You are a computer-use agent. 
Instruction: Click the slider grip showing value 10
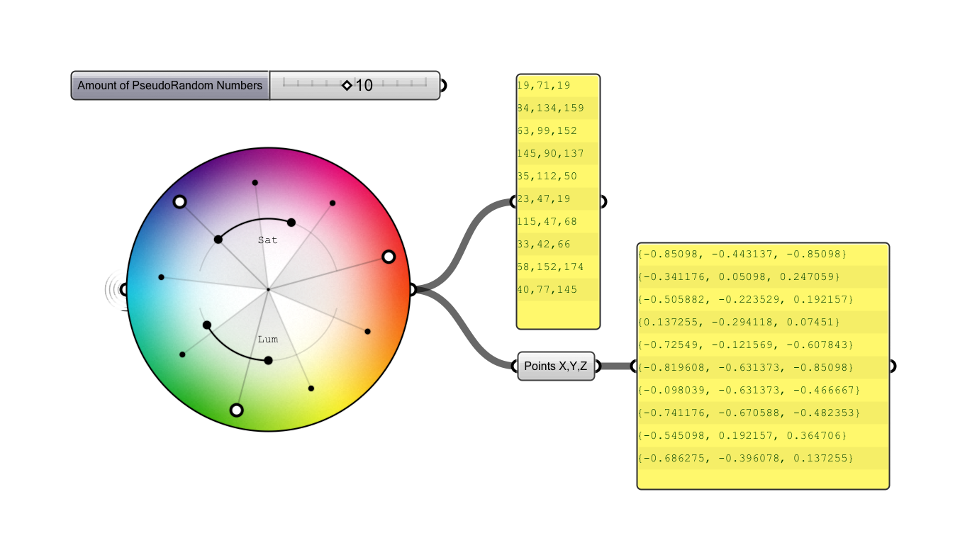347,85
